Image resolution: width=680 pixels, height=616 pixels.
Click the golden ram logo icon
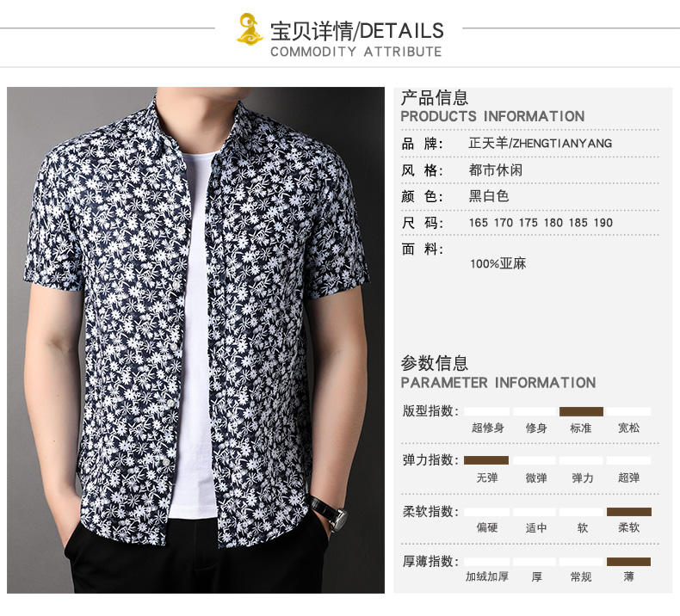coord(250,28)
